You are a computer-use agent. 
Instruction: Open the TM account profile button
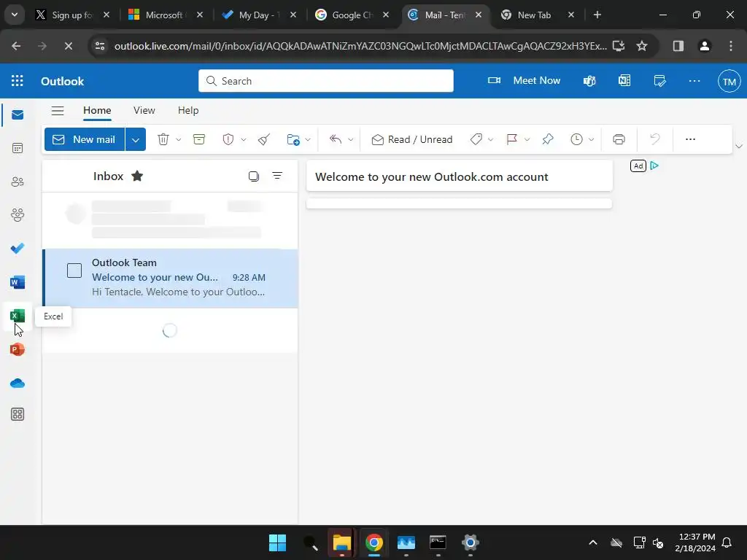click(x=729, y=81)
